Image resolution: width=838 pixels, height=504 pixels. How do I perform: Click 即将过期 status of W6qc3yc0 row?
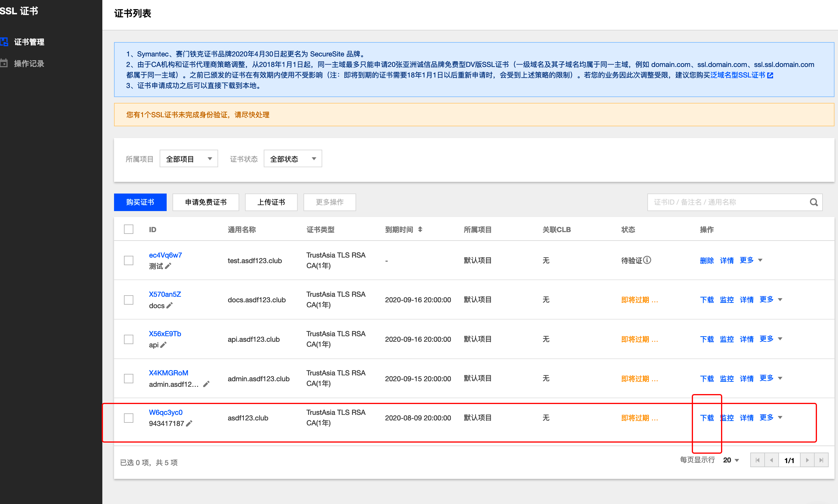tap(640, 418)
